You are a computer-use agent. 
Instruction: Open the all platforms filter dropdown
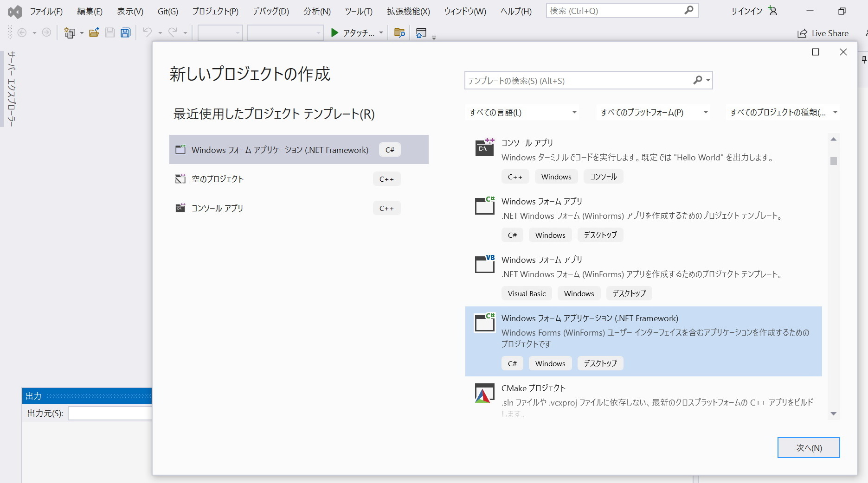(653, 112)
